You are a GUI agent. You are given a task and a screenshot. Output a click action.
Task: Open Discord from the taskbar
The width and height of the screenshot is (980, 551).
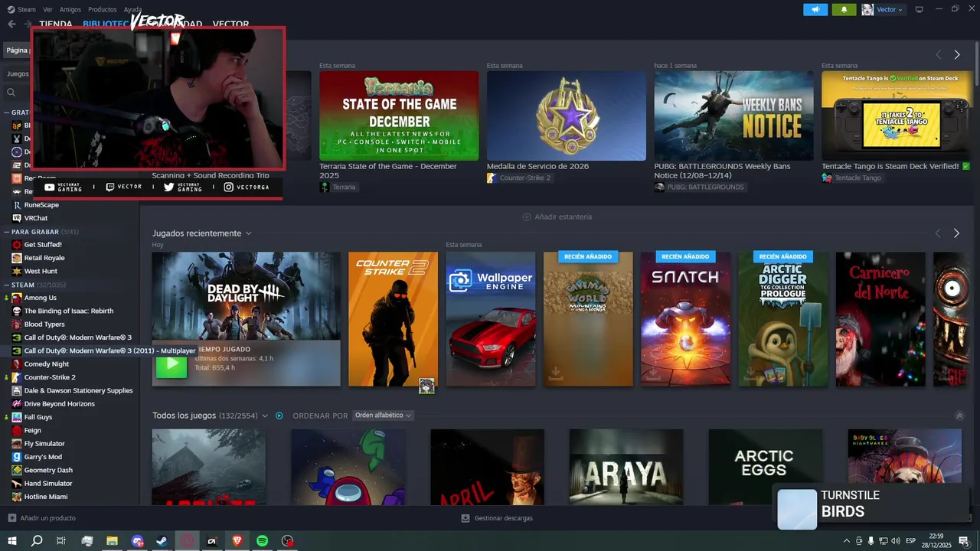tap(137, 541)
